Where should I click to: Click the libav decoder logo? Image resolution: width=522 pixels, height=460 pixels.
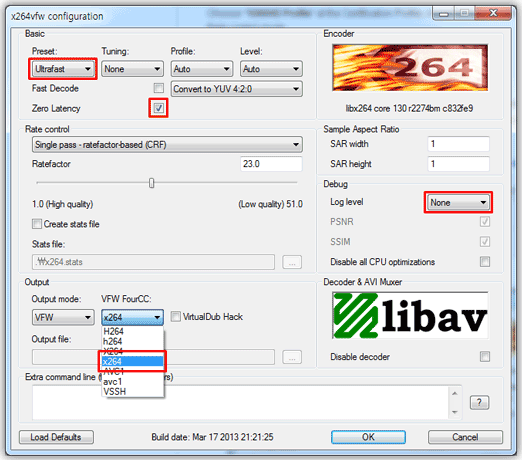point(410,315)
